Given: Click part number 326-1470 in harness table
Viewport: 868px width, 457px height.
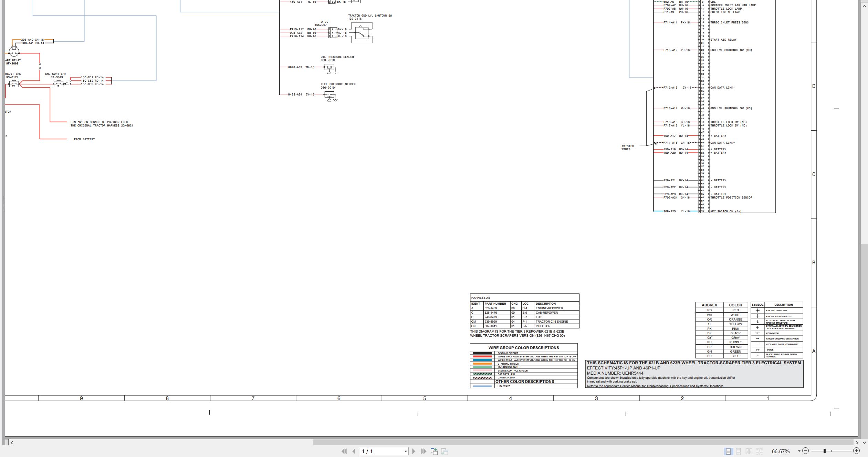Looking at the screenshot, I should (x=491, y=313).
